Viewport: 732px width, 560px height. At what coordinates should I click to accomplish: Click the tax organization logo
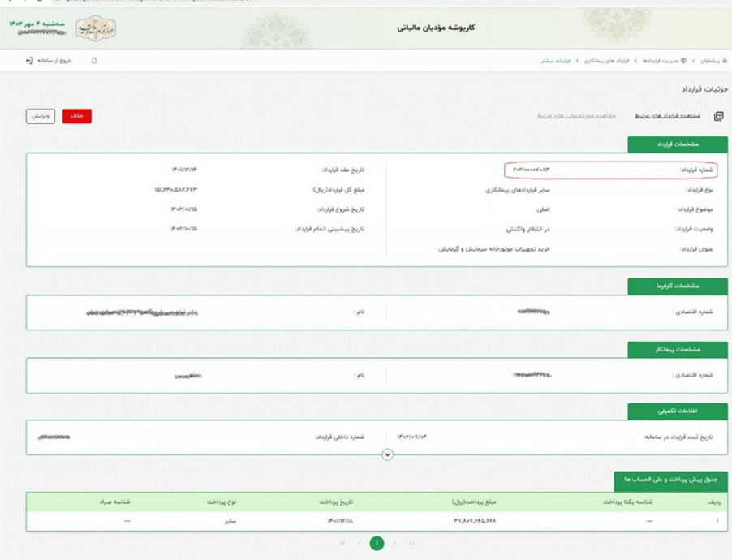click(96, 28)
